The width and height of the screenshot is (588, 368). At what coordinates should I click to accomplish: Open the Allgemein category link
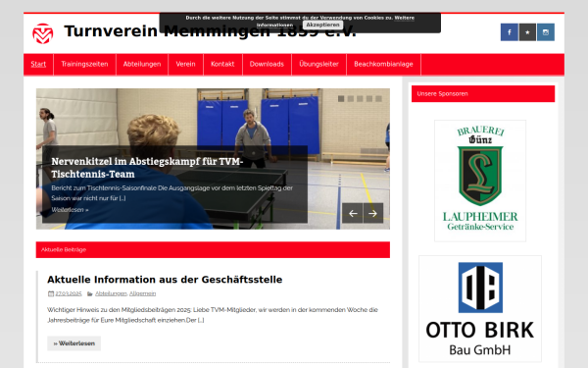coord(142,293)
